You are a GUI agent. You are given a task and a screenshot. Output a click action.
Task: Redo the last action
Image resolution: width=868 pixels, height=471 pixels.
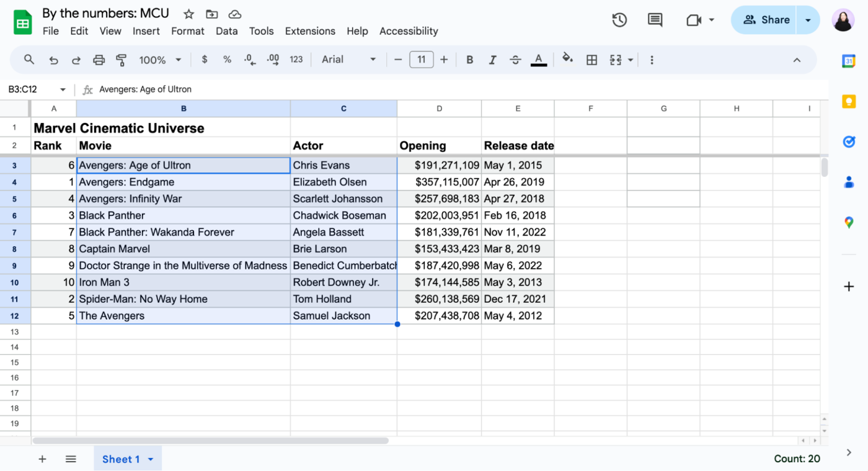click(76, 60)
